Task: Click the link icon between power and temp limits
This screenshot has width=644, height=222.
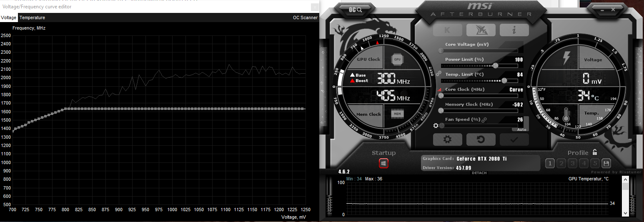Action: tap(438, 73)
